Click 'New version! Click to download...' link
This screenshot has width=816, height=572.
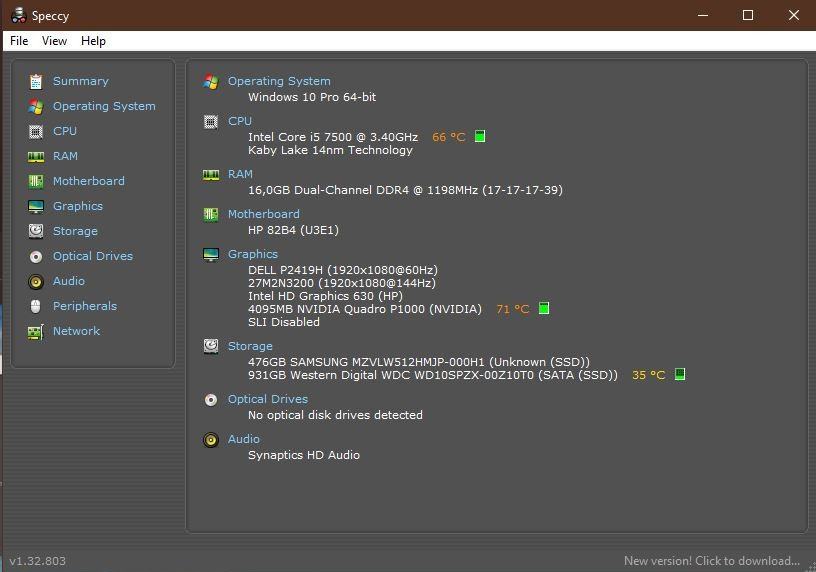pos(711,561)
